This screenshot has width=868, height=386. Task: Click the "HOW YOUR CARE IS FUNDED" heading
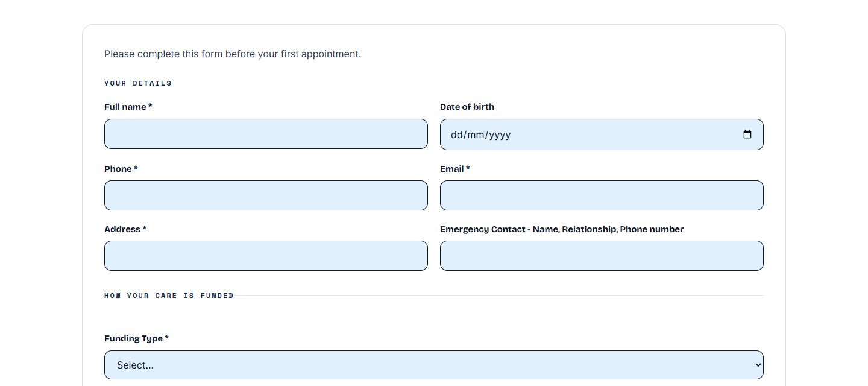[169, 296]
